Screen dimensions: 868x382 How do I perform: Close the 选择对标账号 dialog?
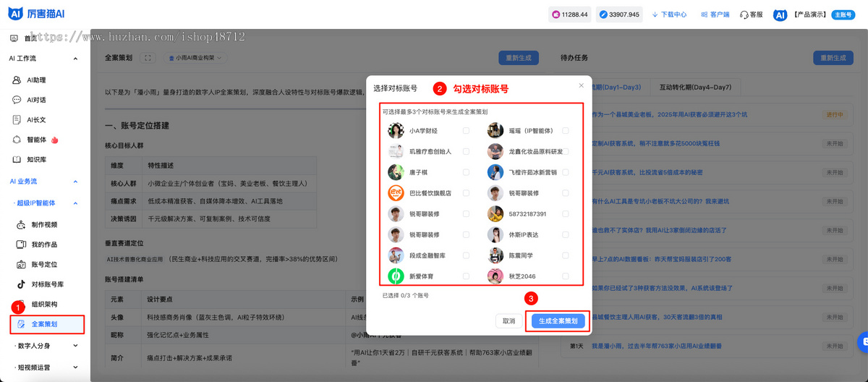click(581, 85)
